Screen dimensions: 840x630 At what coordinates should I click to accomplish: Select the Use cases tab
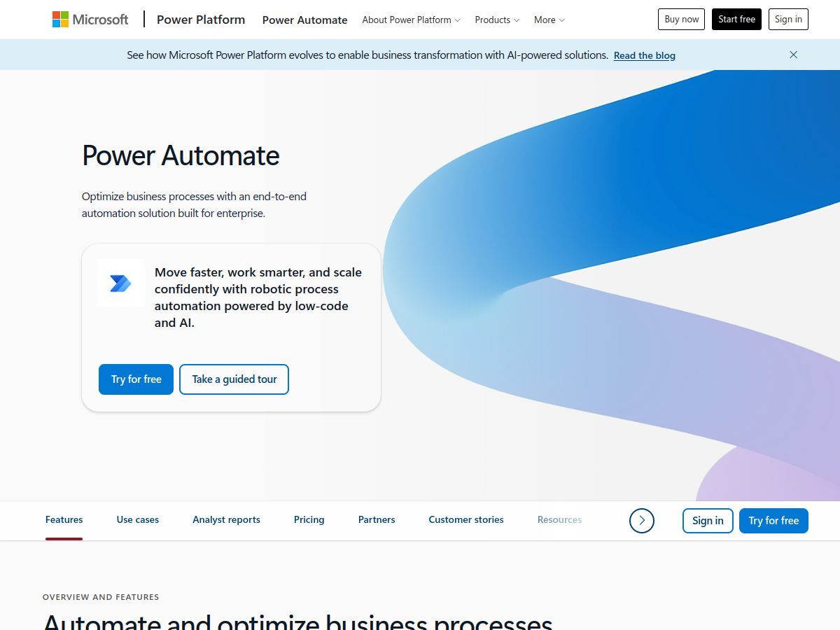[x=138, y=519]
